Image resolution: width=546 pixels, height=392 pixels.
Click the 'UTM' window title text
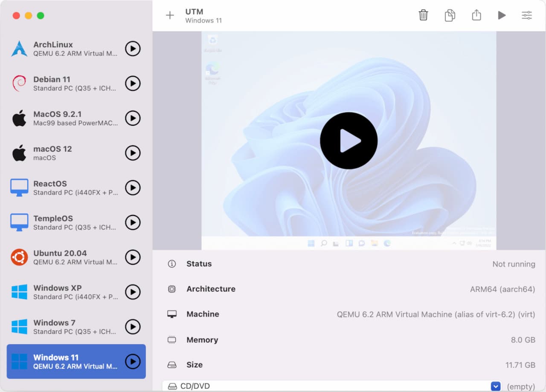(x=194, y=12)
